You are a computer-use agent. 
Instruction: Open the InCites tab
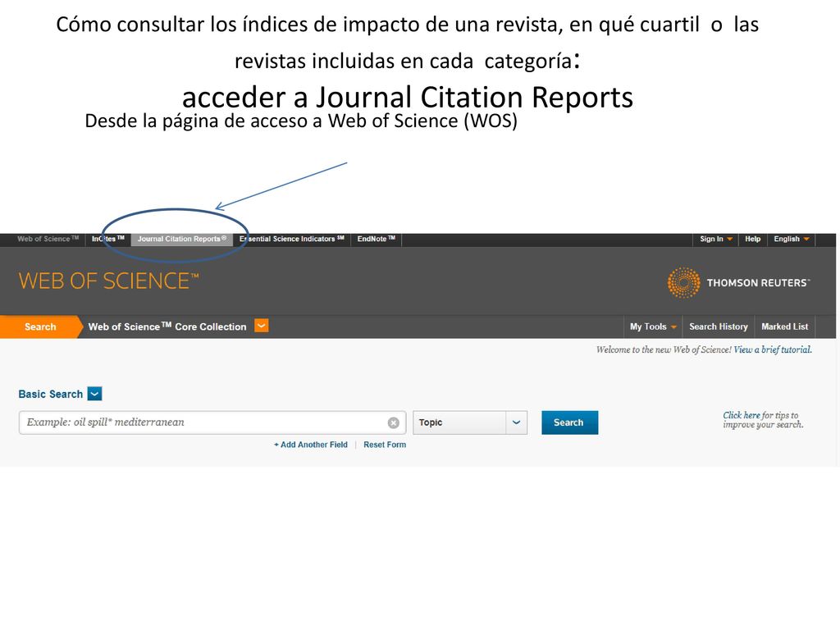[108, 239]
